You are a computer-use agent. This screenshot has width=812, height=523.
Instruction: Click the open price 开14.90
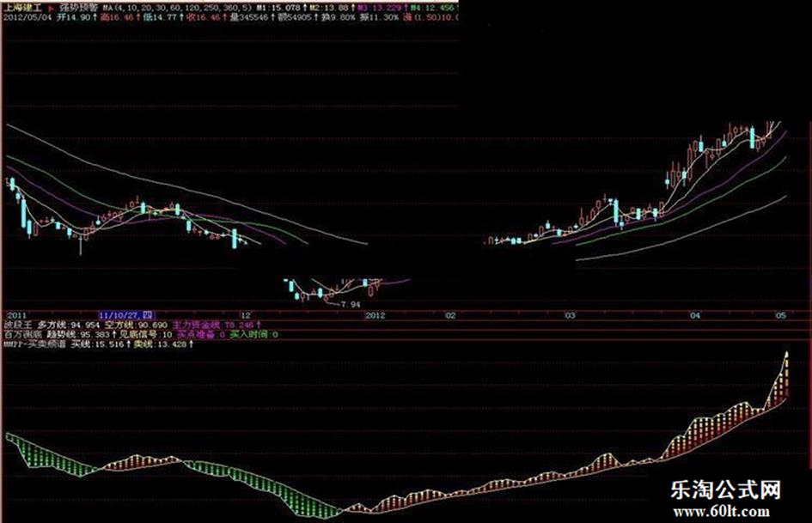click(x=74, y=18)
